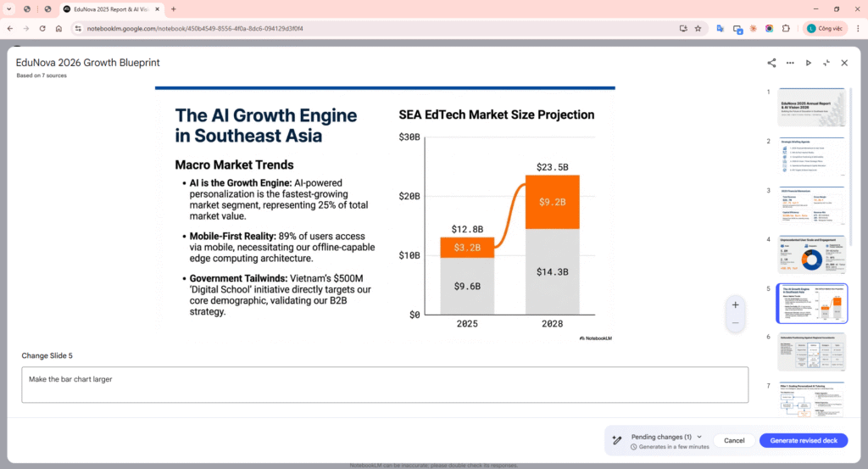Image resolution: width=868 pixels, height=469 pixels.
Task: Click the magic pencil edit icon
Action: tap(617, 440)
